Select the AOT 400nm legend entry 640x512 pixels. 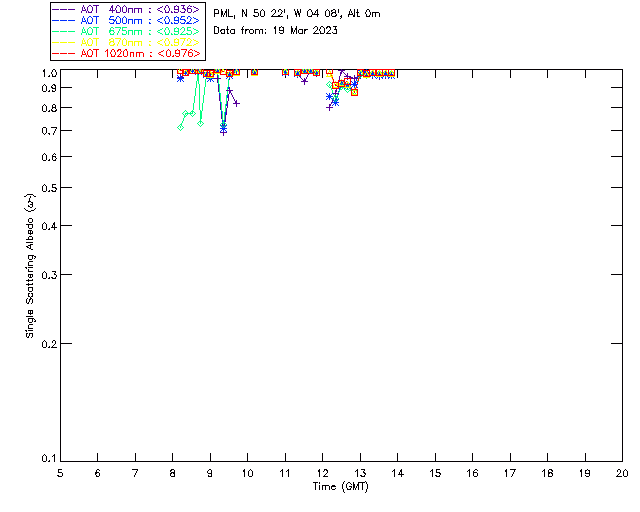point(126,9)
